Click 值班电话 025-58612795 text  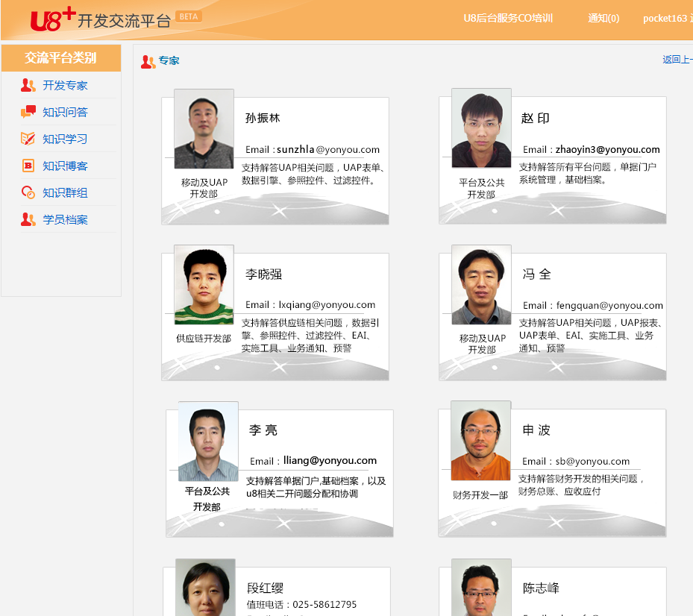click(301, 605)
